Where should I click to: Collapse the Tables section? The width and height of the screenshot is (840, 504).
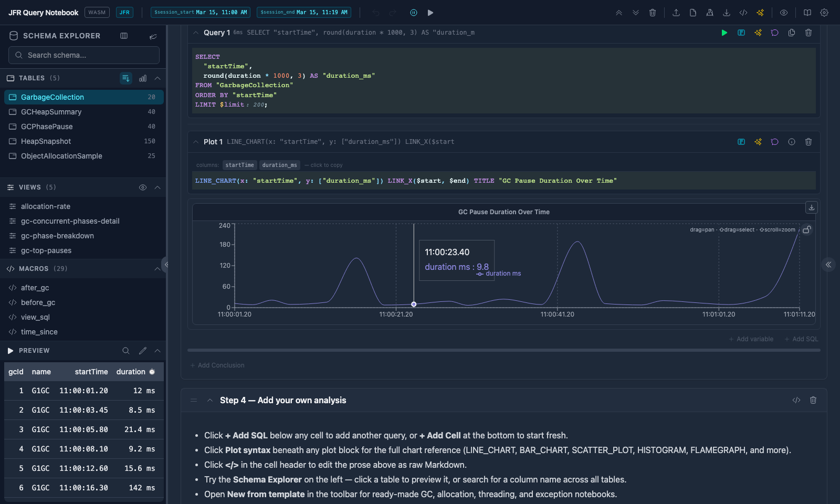coord(157,78)
